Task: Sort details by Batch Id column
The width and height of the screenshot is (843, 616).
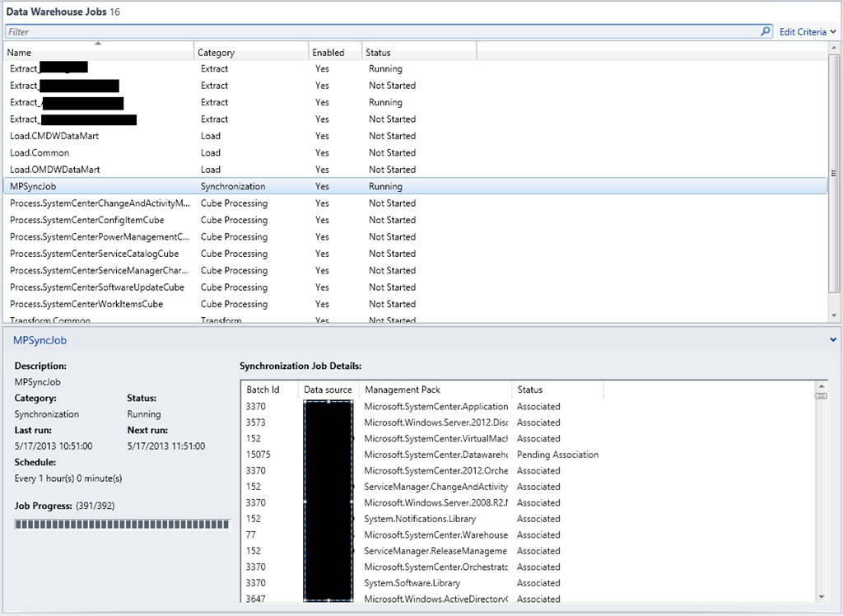Action: click(269, 390)
